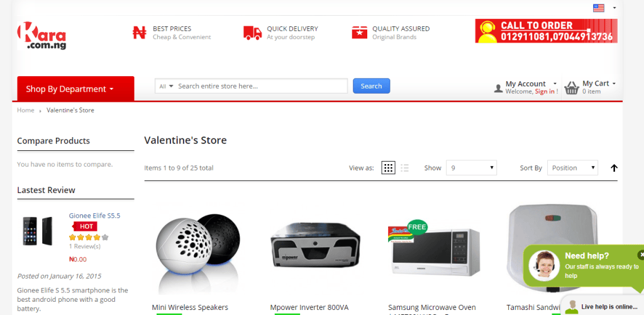
Task: Open the Shop By Department menu
Action: [x=75, y=88]
